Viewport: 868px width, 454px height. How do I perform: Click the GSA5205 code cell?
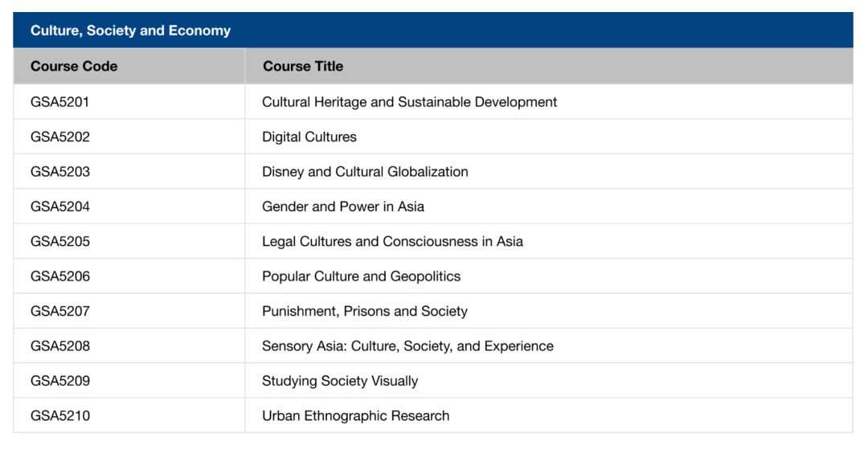(x=60, y=241)
